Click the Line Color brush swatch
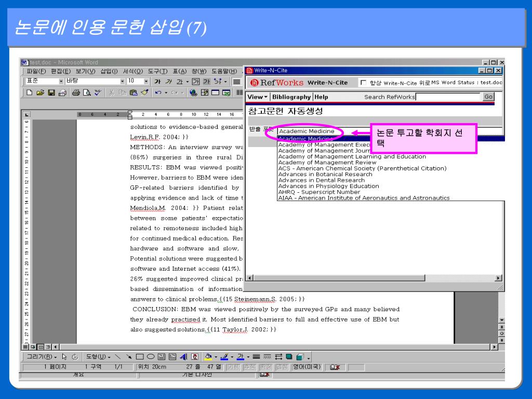The image size is (532, 399). tap(224, 356)
